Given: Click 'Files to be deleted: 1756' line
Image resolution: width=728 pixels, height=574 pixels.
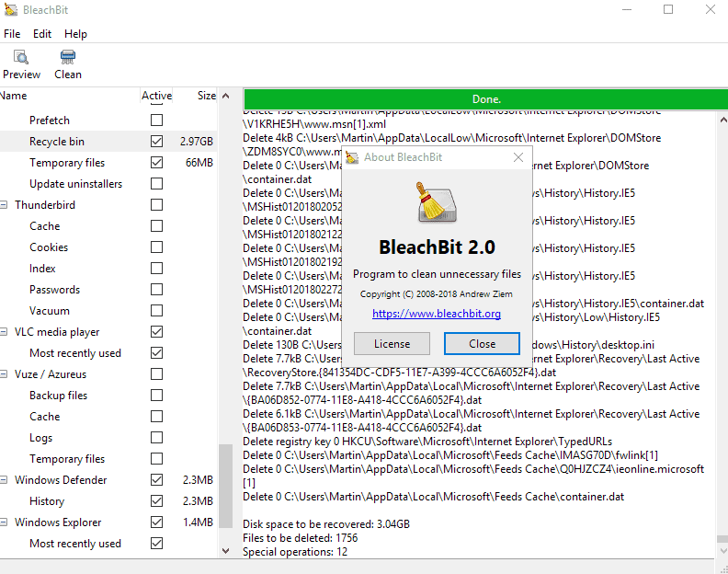Looking at the screenshot, I should pos(301,538).
